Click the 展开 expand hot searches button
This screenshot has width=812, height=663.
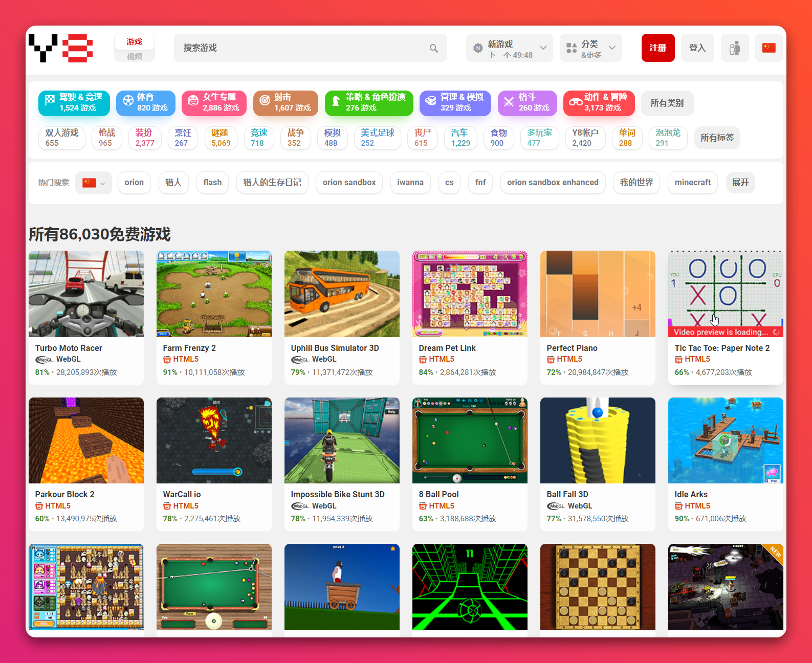coord(740,183)
